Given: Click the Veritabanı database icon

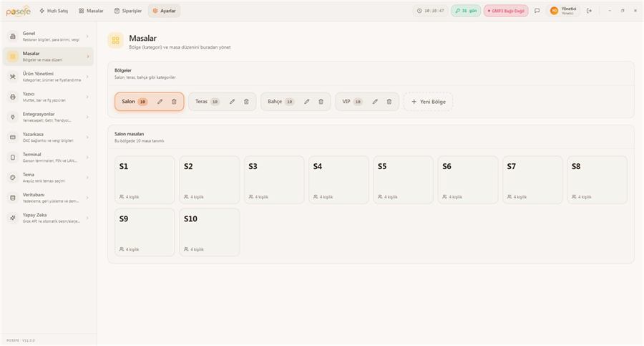Looking at the screenshot, I should [x=13, y=198].
